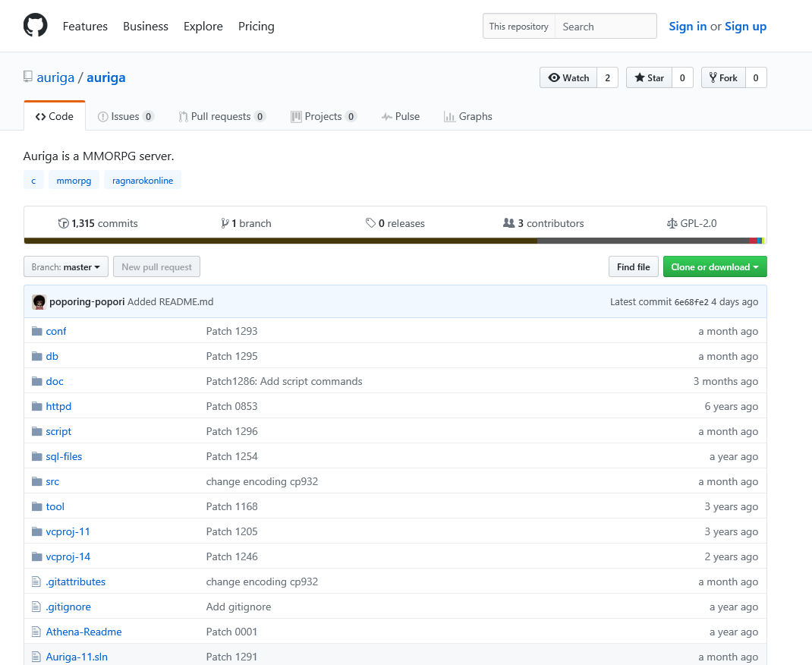Open the Issues tab
This screenshot has width=812, height=665.
pos(126,117)
